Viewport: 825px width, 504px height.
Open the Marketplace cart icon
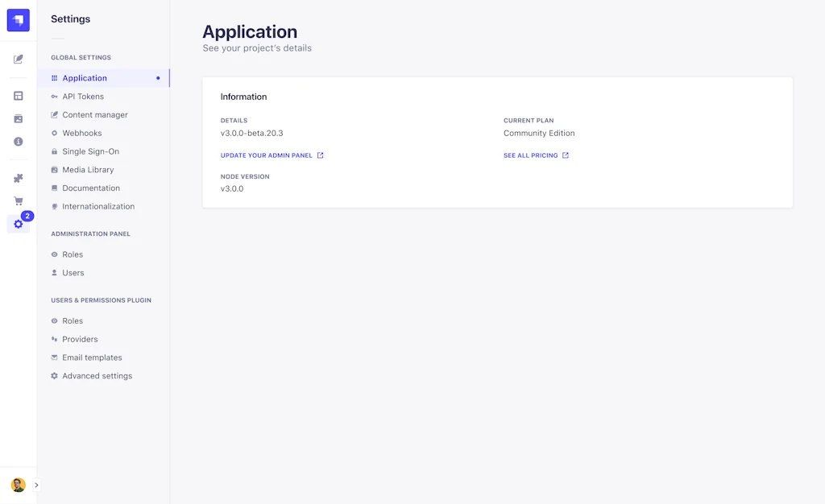click(18, 200)
